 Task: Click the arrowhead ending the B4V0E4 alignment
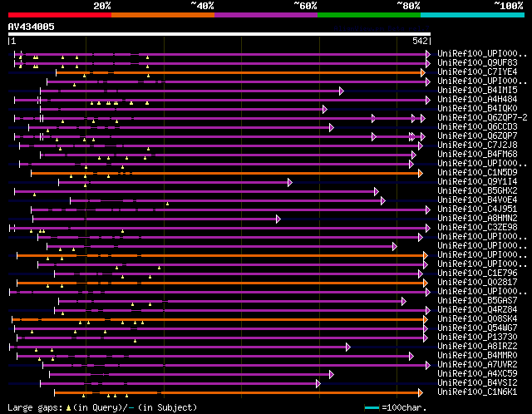(383, 201)
